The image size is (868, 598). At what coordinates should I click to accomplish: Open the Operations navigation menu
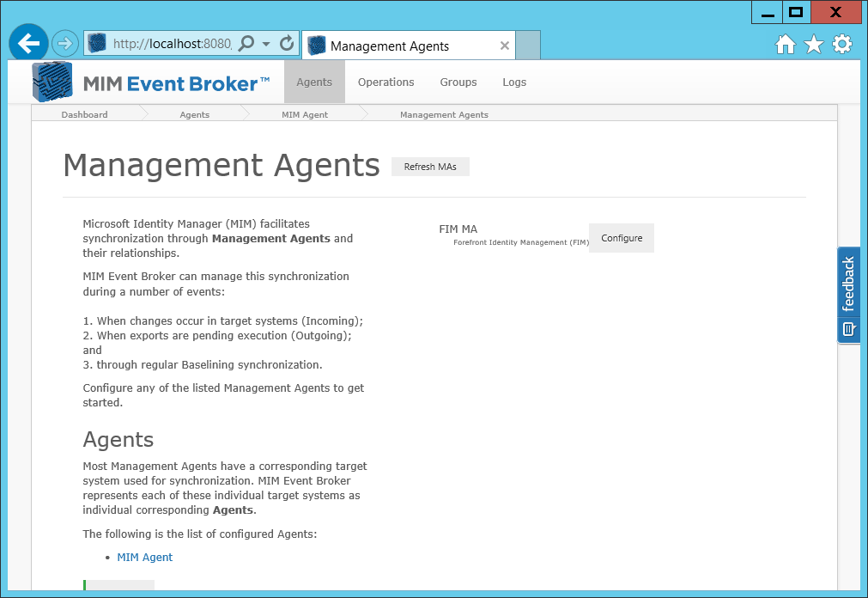(x=385, y=82)
